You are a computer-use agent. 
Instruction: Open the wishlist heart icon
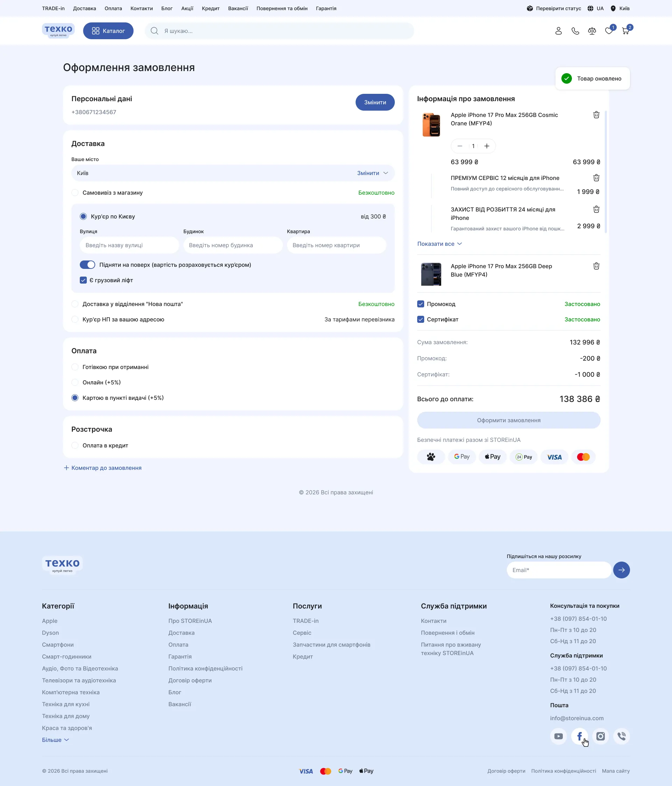(x=609, y=31)
